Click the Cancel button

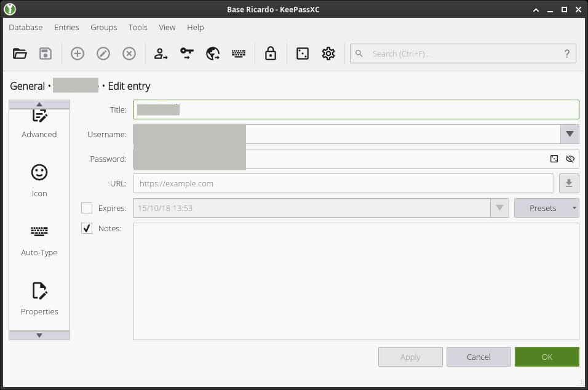(x=479, y=357)
